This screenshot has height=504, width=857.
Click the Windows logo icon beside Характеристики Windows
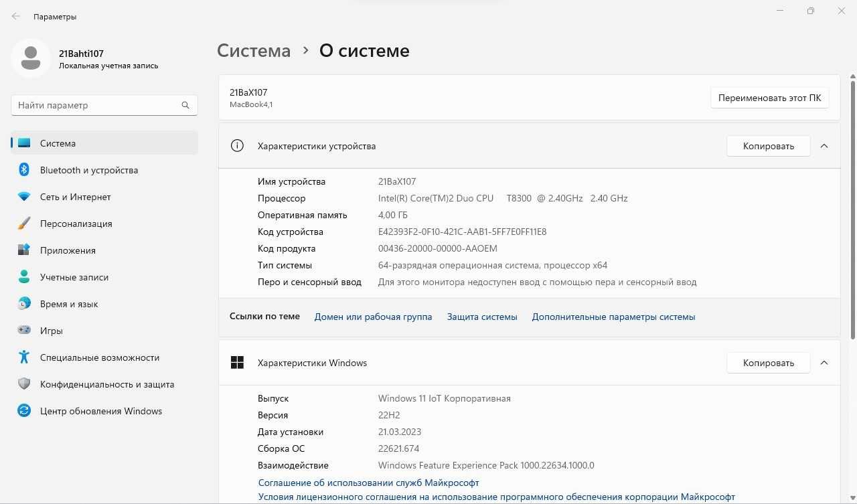(237, 363)
